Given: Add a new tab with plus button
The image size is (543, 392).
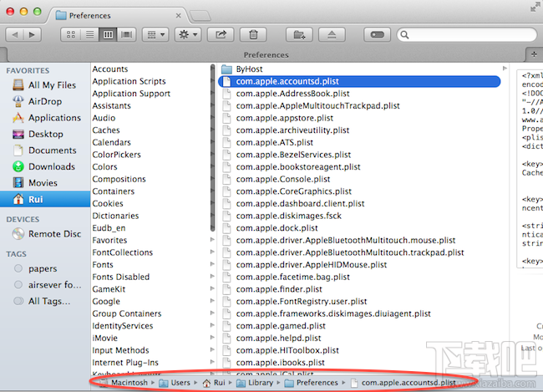Looking at the screenshot, I should point(534,54).
